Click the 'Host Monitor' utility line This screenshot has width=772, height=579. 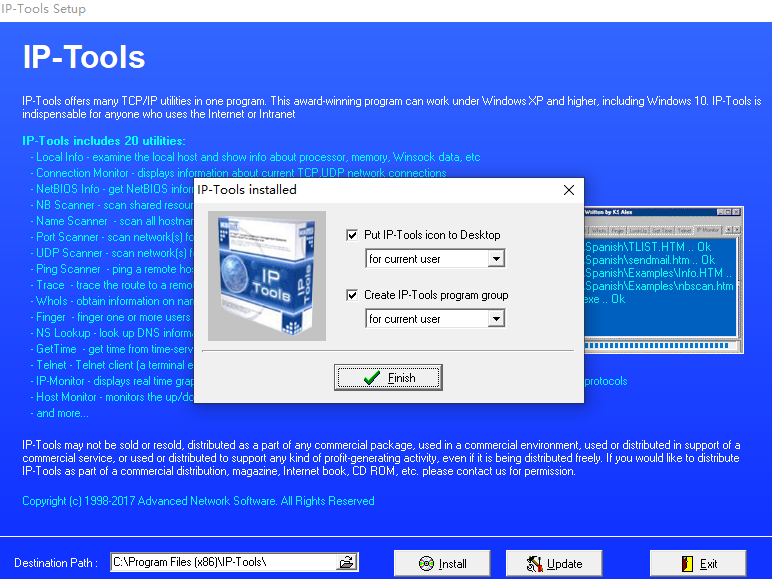(112, 397)
